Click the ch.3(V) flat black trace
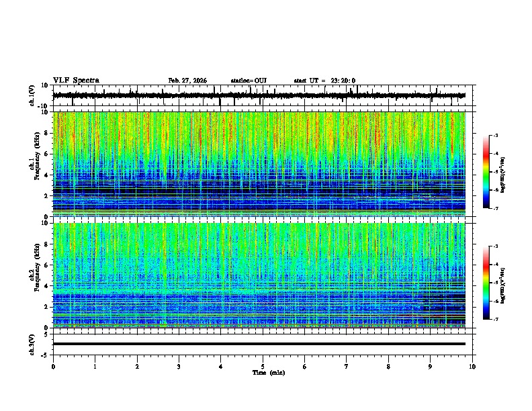532x411 pixels. [259, 344]
